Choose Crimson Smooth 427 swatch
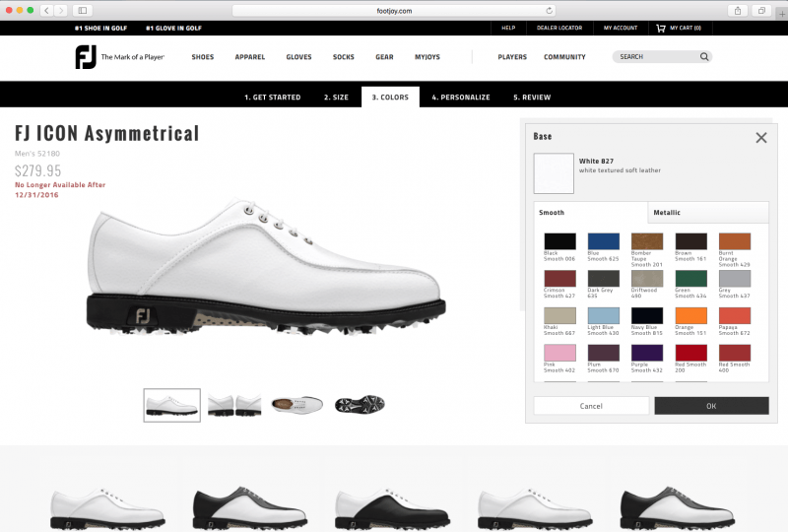Image resolution: width=788 pixels, height=532 pixels. tap(559, 279)
